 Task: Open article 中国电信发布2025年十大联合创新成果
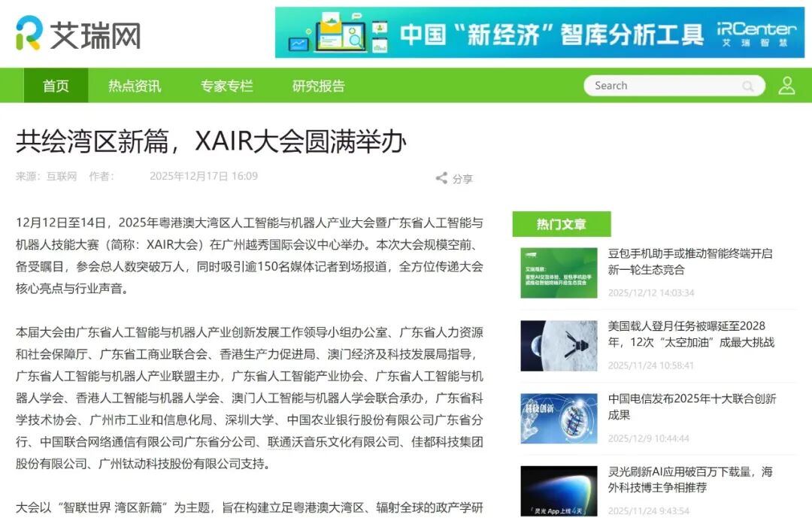coord(692,407)
